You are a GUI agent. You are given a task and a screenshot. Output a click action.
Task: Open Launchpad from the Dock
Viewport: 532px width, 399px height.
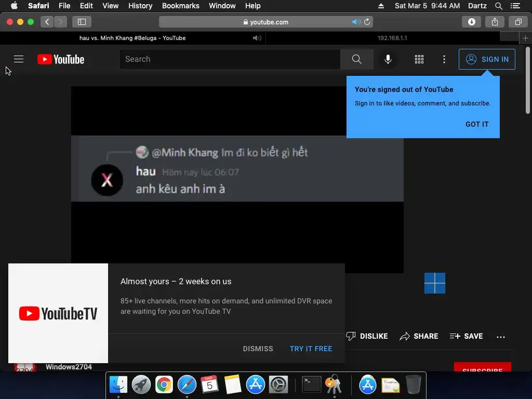[x=141, y=384]
